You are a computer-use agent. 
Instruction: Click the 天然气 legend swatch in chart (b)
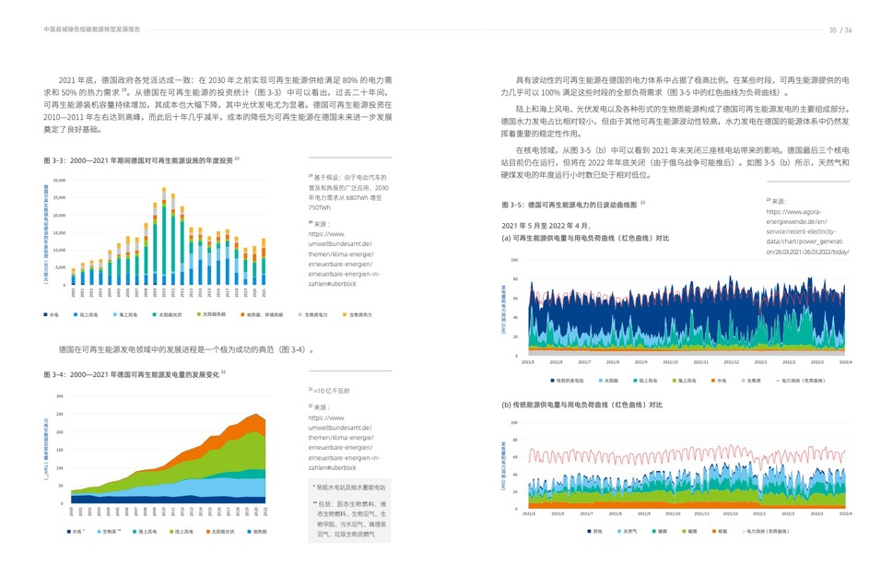[x=618, y=532]
